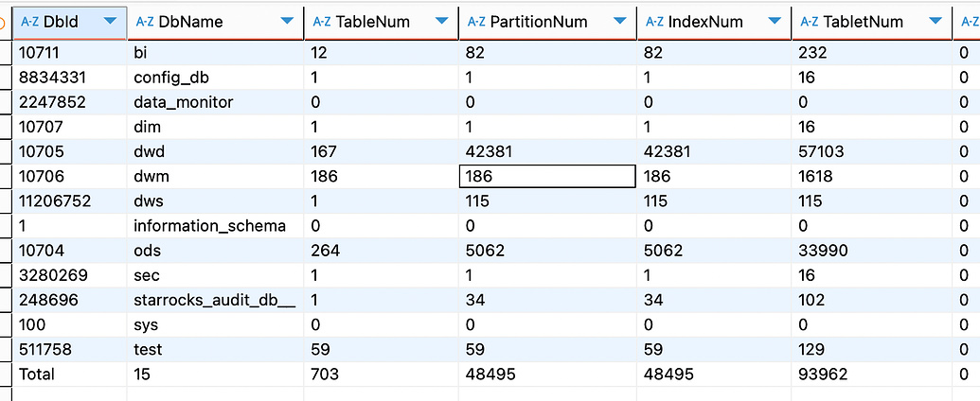The height and width of the screenshot is (401, 980).
Task: Select the DbId cell 8834331
Action: [x=53, y=78]
